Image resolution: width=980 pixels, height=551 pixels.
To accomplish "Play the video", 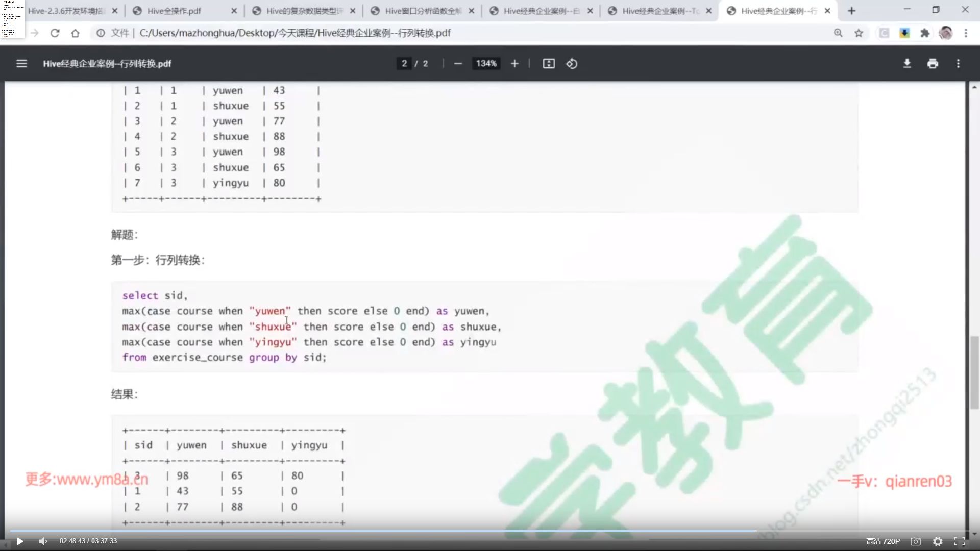I will [x=20, y=541].
